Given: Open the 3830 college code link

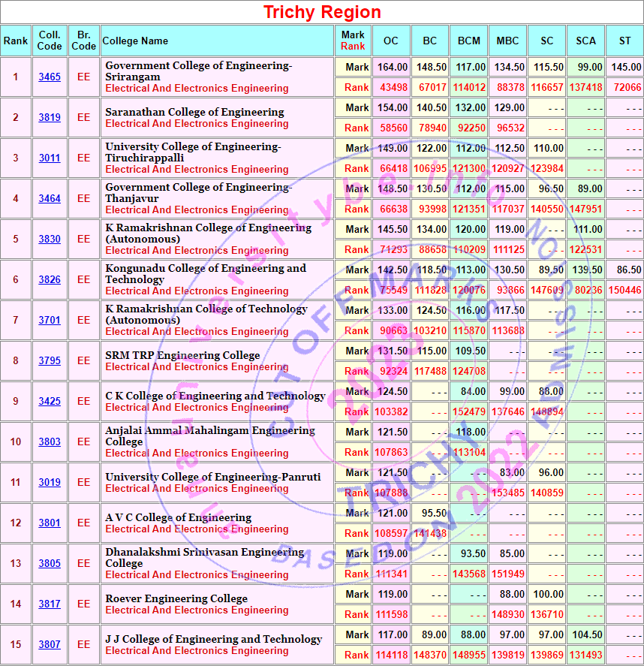Looking at the screenshot, I should click(50, 240).
